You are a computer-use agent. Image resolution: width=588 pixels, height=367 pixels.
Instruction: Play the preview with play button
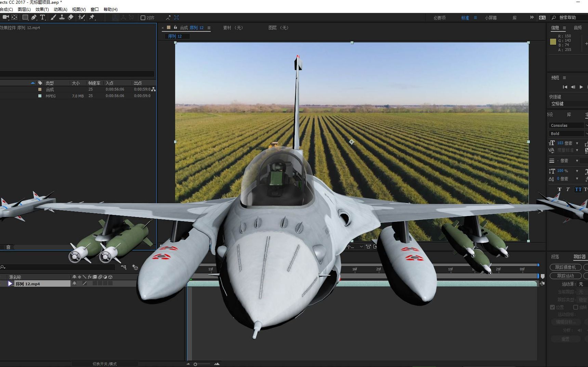pyautogui.click(x=581, y=87)
